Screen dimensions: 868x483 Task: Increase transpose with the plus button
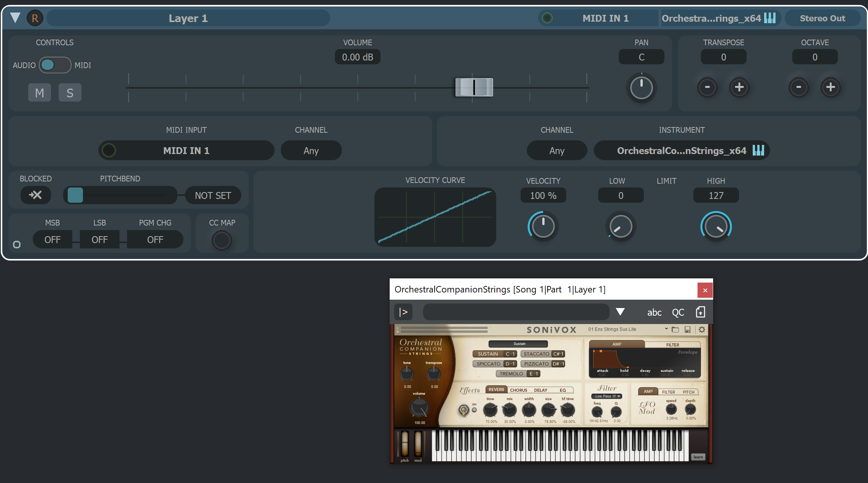[739, 87]
